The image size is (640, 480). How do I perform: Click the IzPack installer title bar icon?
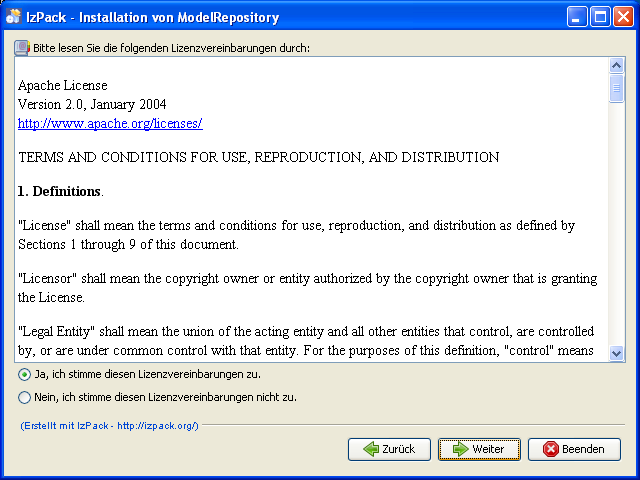(x=13, y=17)
